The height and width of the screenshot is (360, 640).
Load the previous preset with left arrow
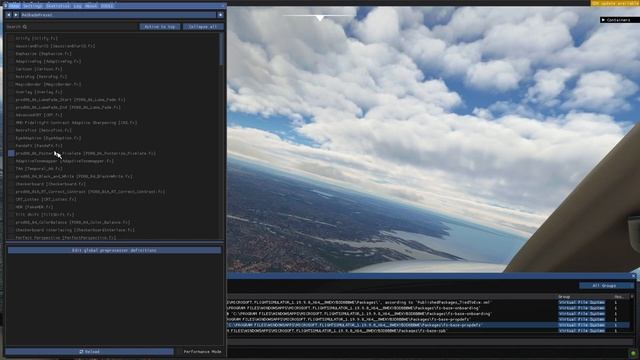(9, 15)
